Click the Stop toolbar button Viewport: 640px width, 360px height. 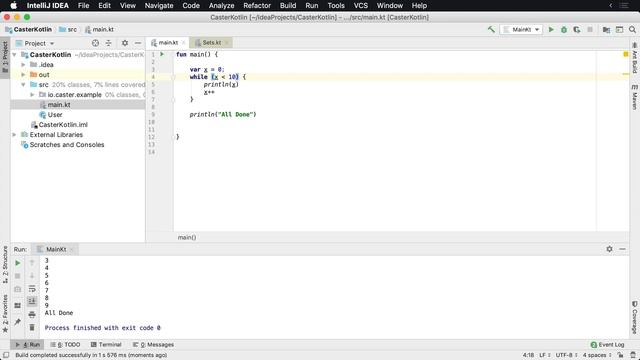coord(590,29)
